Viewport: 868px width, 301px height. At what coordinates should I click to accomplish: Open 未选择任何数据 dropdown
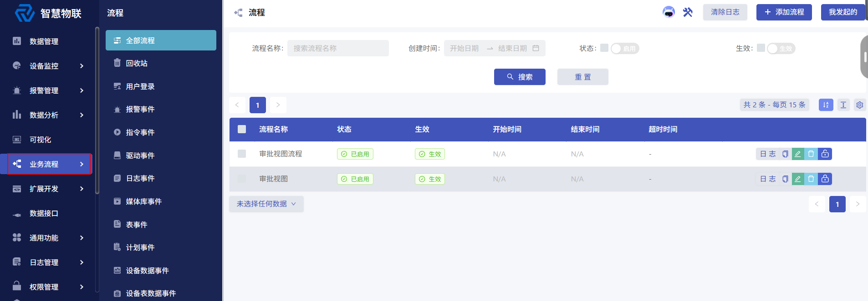266,204
